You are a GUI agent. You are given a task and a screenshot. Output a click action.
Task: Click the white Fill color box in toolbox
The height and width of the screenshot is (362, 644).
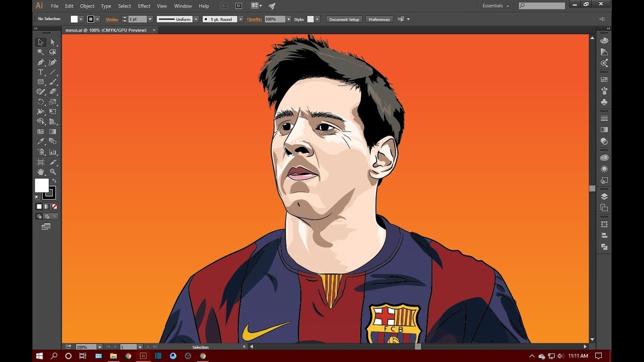coord(42,186)
